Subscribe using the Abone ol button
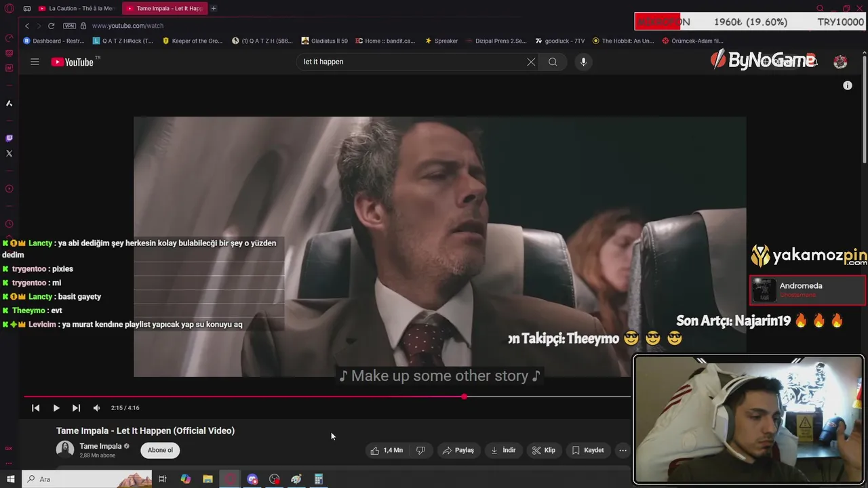868x488 pixels. (x=160, y=450)
